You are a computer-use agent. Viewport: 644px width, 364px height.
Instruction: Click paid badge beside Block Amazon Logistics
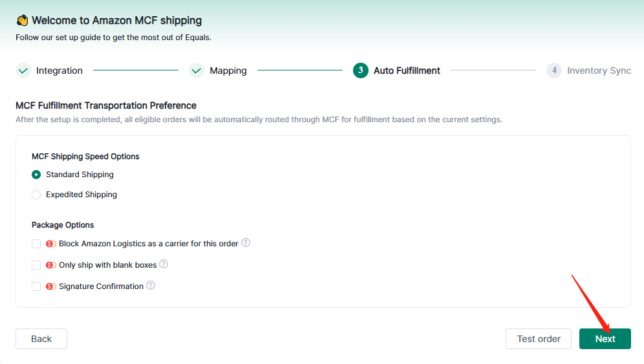pyautogui.click(x=51, y=244)
